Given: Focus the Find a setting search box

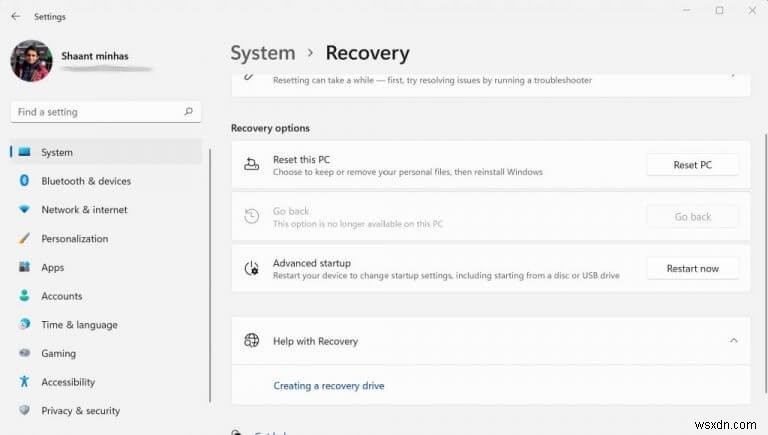Looking at the screenshot, I should (106, 112).
